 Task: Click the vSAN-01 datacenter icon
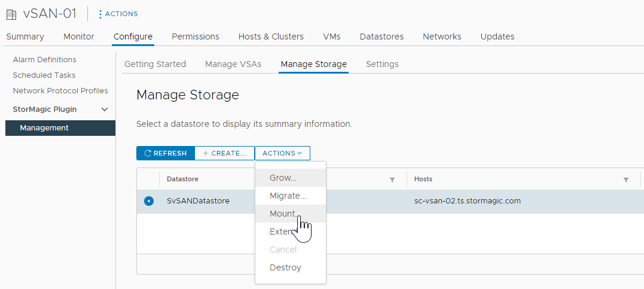11,14
